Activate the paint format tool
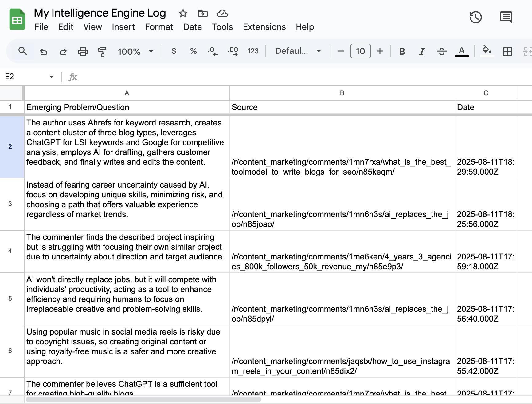 click(102, 51)
